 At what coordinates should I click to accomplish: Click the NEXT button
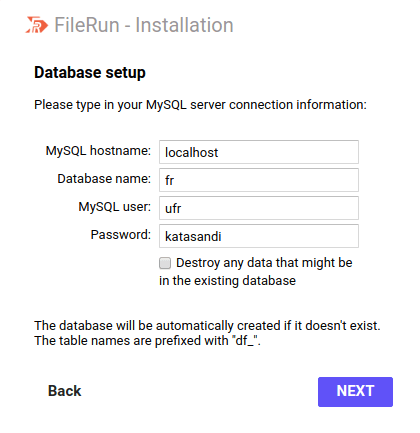[355, 392]
